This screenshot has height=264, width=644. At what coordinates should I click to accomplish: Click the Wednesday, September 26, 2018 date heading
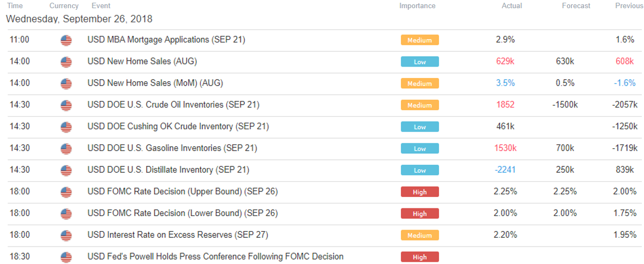pyautogui.click(x=79, y=19)
